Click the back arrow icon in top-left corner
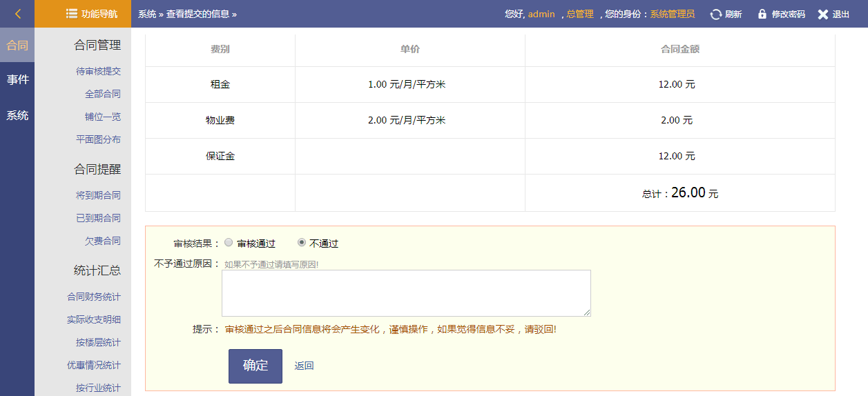The image size is (868, 396). [x=17, y=14]
